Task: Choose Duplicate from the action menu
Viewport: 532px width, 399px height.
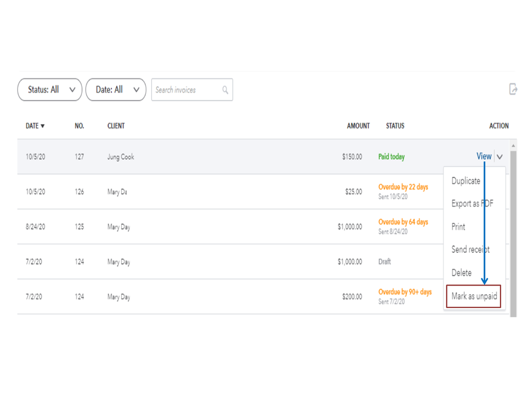Action: (x=466, y=181)
